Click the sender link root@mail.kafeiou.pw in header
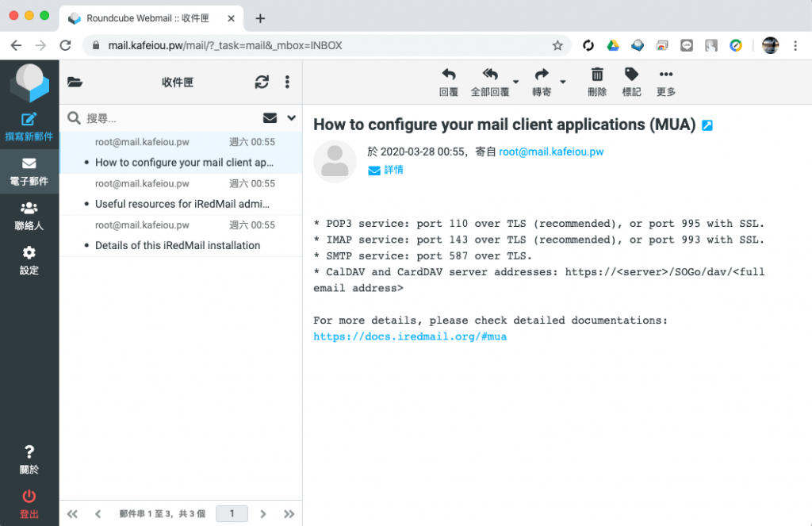 (551, 152)
